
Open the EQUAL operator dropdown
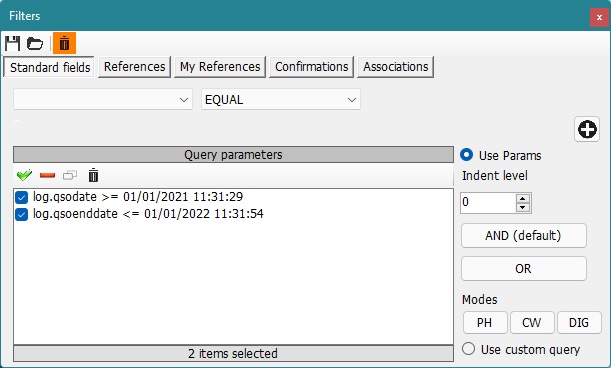click(x=281, y=99)
